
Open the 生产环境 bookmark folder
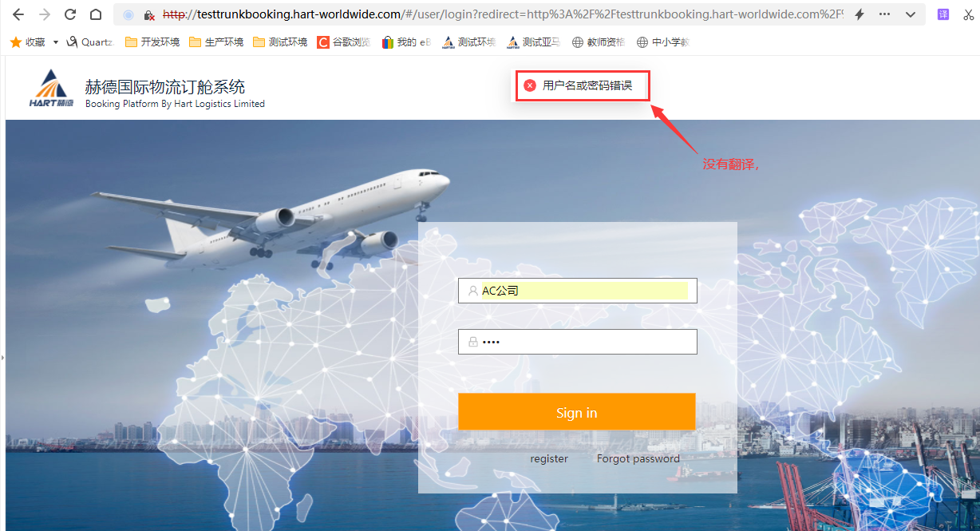coord(216,42)
